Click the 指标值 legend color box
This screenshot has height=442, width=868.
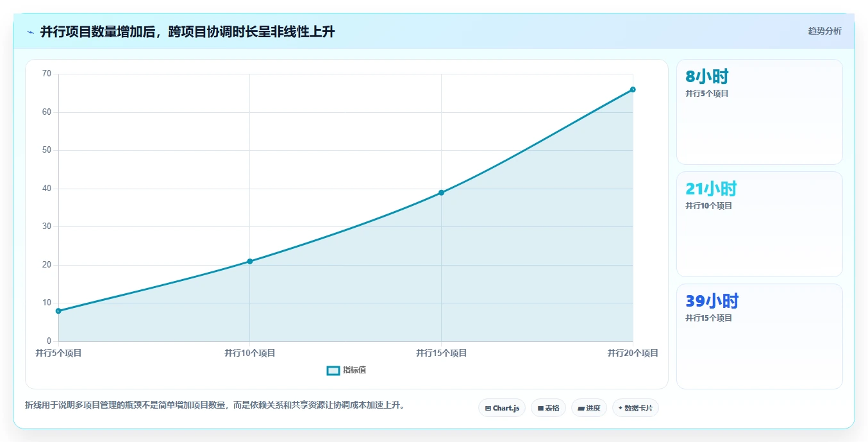pos(333,371)
